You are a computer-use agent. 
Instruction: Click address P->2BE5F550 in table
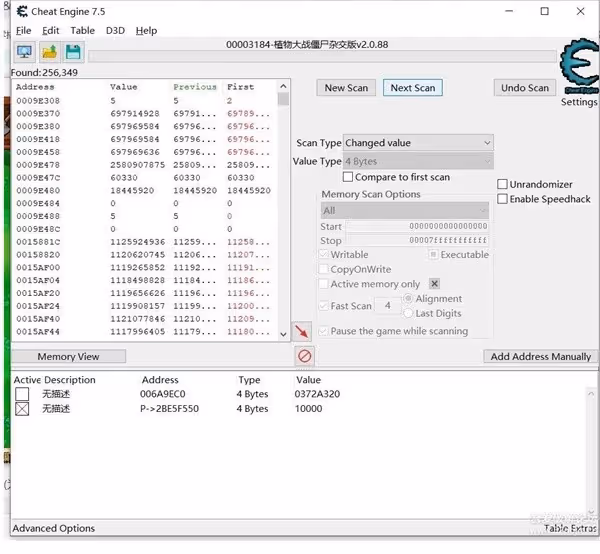170,409
